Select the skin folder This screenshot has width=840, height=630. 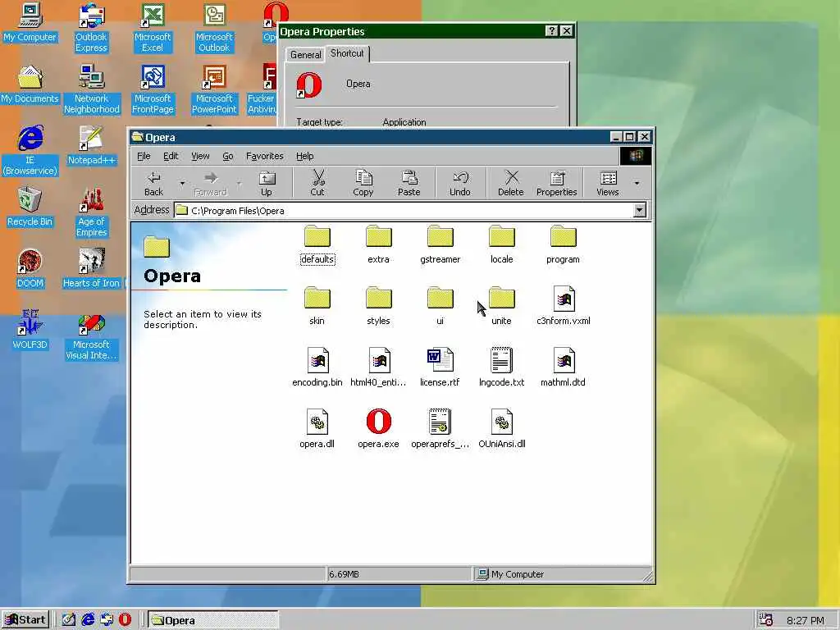pyautogui.click(x=317, y=306)
